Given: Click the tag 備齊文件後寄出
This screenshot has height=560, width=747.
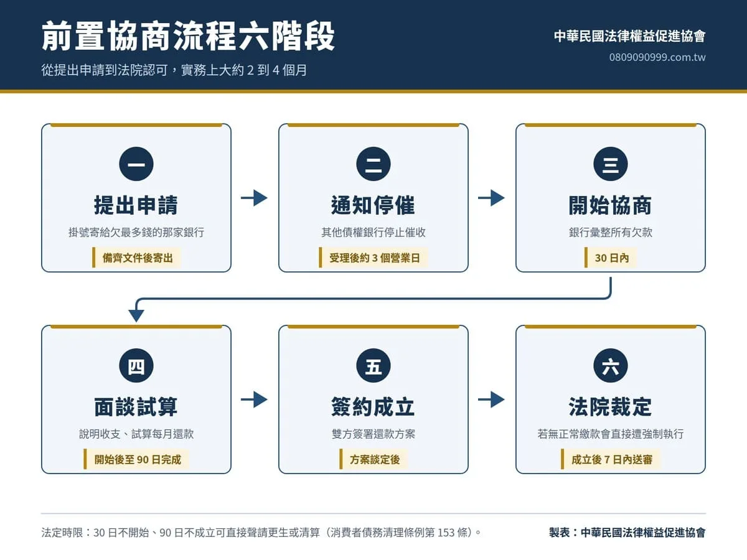Looking at the screenshot, I should click(x=136, y=258).
